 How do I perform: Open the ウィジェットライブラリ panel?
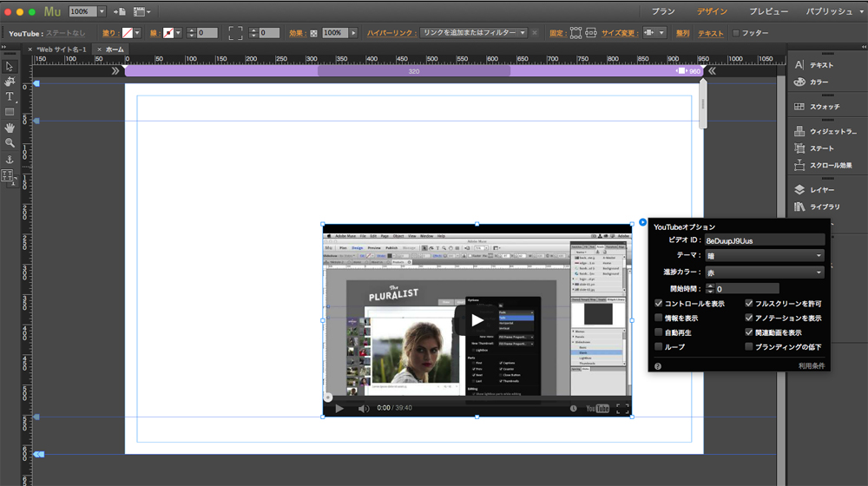(825, 132)
